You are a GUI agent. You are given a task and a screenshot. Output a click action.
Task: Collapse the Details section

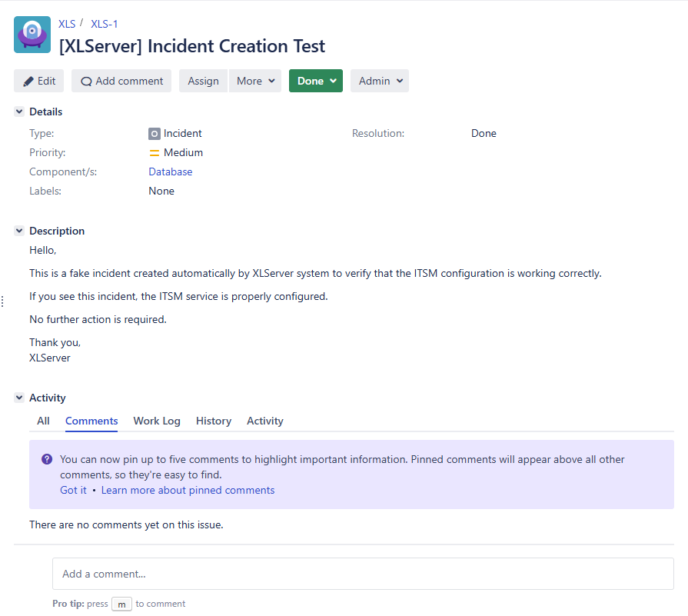tap(18, 111)
